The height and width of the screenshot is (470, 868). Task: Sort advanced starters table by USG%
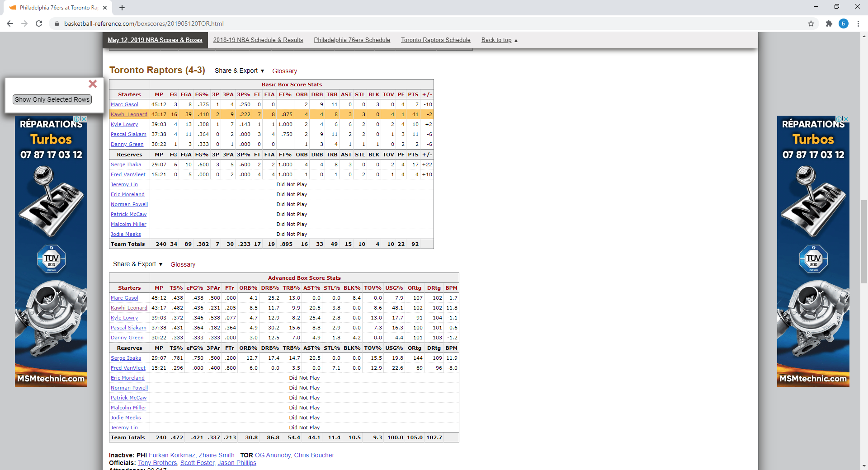point(394,288)
